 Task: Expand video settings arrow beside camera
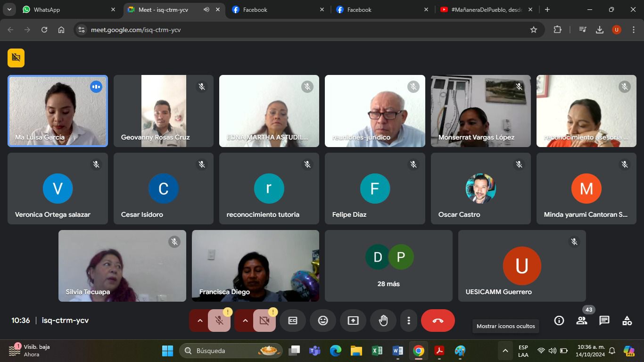point(245,321)
